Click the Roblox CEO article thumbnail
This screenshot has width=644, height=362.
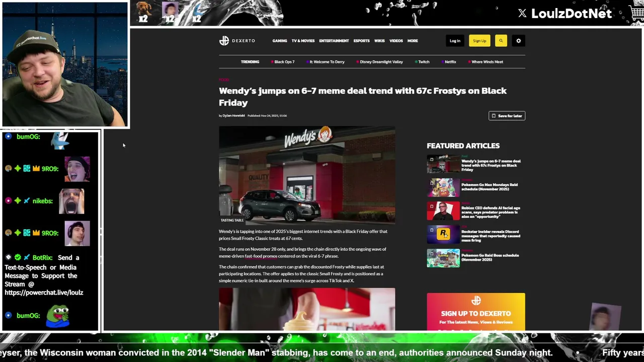[x=443, y=211]
